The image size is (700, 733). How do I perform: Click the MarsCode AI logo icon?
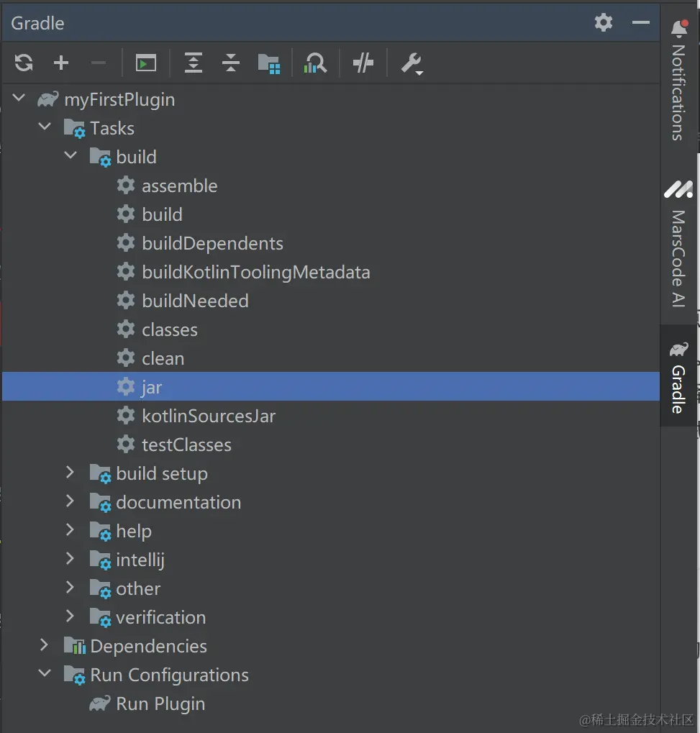pyautogui.click(x=678, y=189)
